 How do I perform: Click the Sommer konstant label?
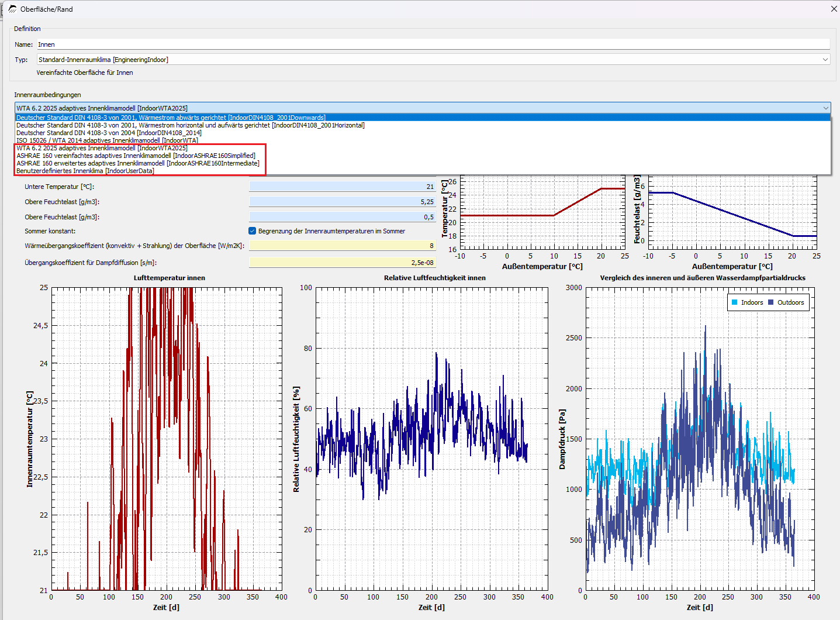point(50,231)
